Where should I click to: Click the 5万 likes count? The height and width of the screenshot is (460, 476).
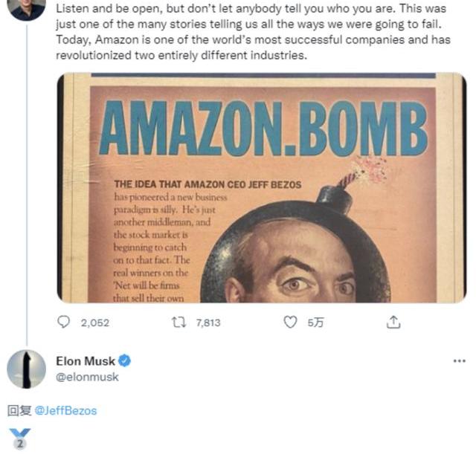[315, 323]
